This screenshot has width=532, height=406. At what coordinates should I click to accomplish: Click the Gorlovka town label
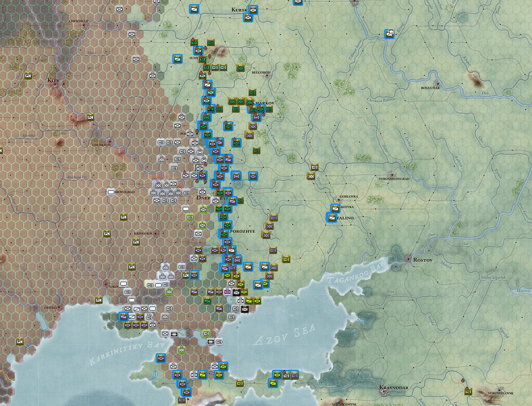349,196
